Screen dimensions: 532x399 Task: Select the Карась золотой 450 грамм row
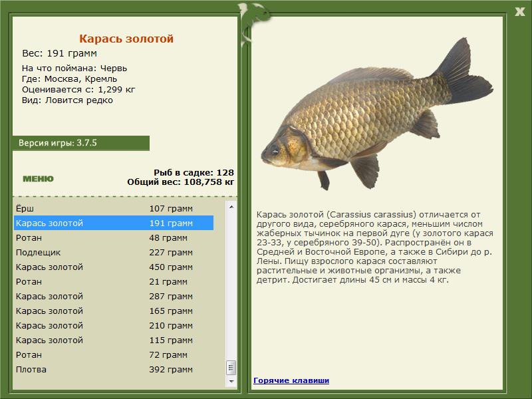click(x=114, y=267)
